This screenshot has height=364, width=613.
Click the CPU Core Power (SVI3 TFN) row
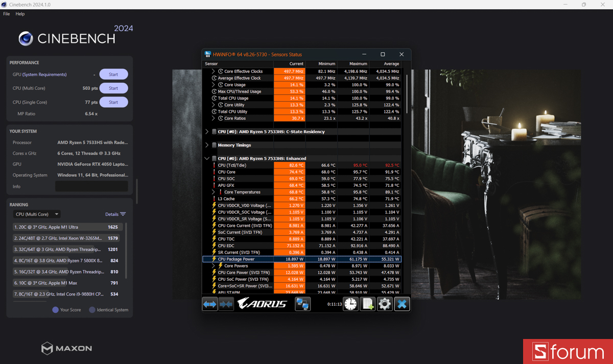(302, 273)
